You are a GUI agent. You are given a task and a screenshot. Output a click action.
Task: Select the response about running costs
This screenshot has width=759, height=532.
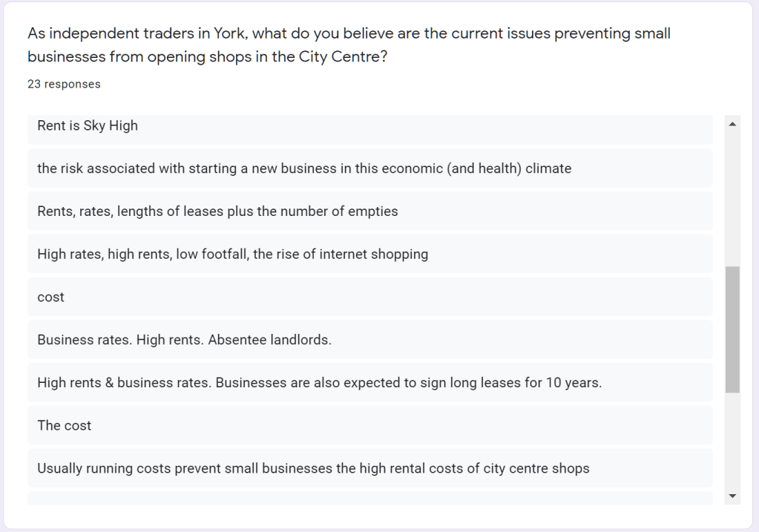click(313, 469)
